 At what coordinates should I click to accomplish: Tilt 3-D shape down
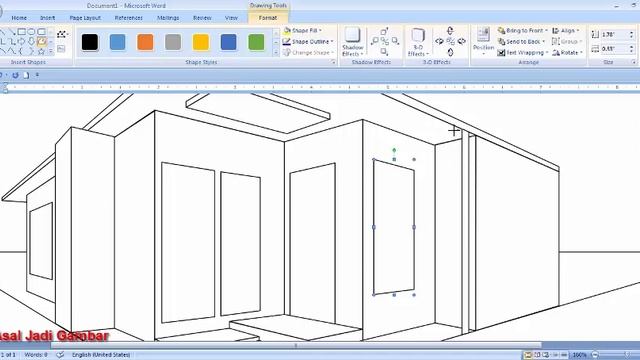point(450,52)
